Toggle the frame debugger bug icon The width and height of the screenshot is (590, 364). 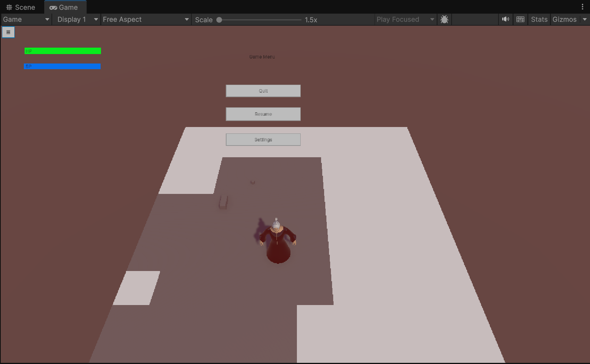pyautogui.click(x=444, y=20)
